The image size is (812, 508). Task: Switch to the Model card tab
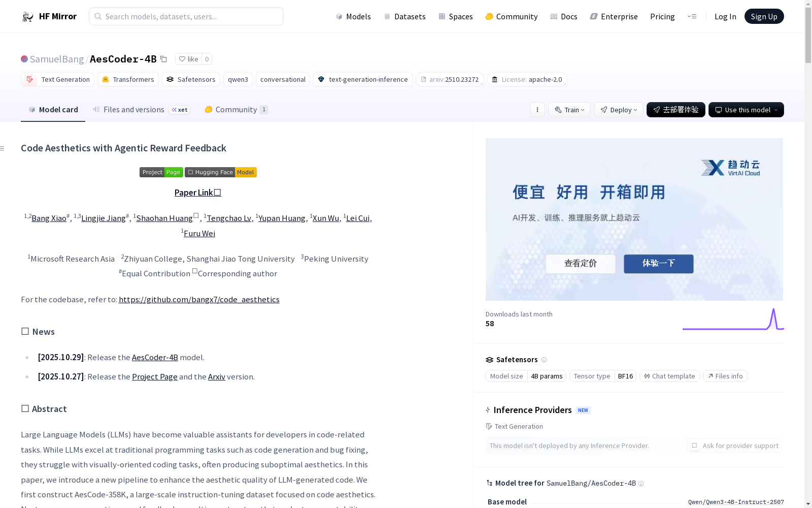[53, 110]
